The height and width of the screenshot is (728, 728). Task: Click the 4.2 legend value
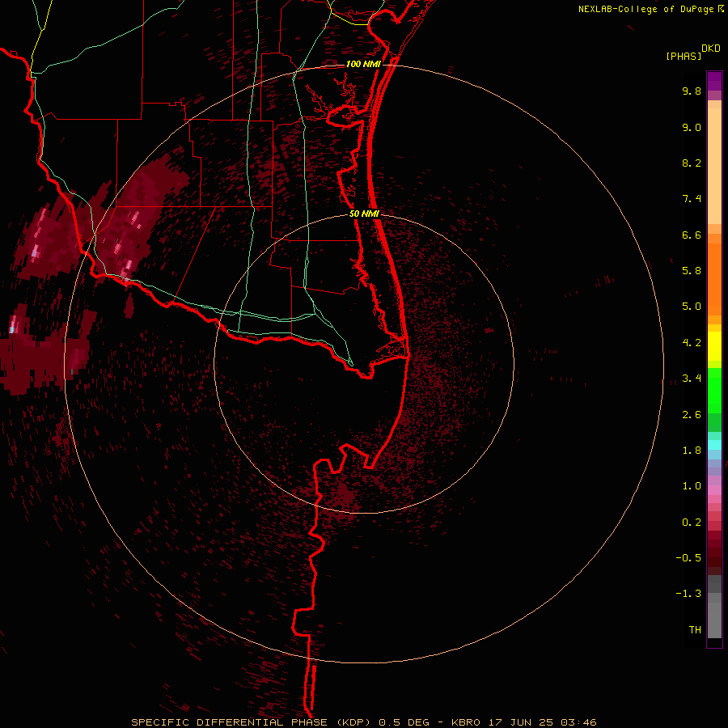[692, 343]
